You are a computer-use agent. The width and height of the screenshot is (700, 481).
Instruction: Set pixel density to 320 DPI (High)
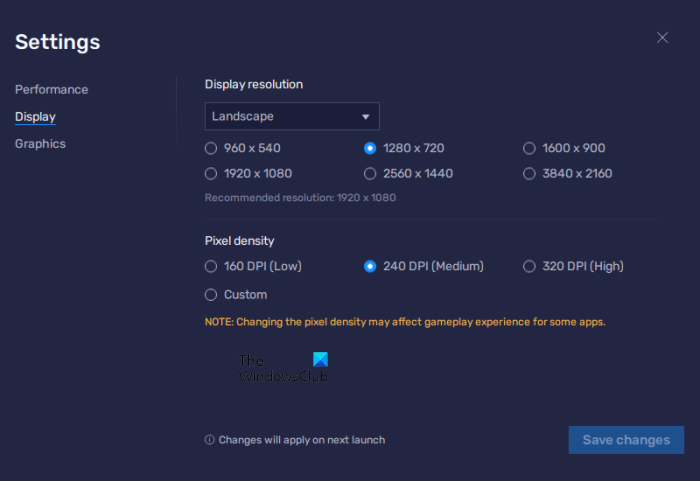click(530, 266)
